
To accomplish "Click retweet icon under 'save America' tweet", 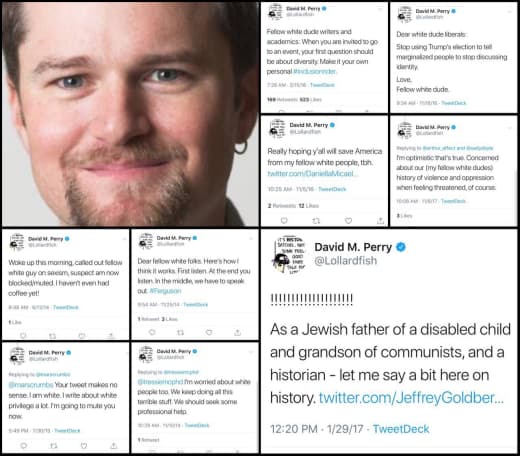I will [x=316, y=220].
